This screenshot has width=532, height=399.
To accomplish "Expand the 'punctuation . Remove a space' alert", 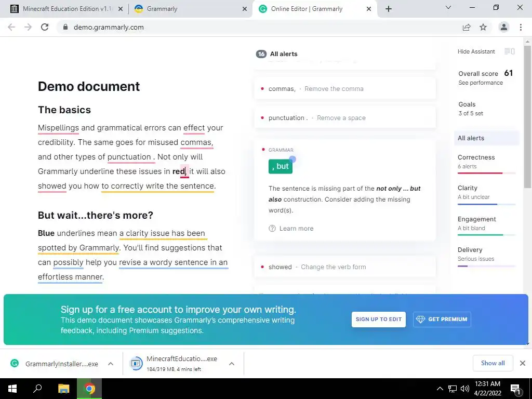I will [x=345, y=118].
